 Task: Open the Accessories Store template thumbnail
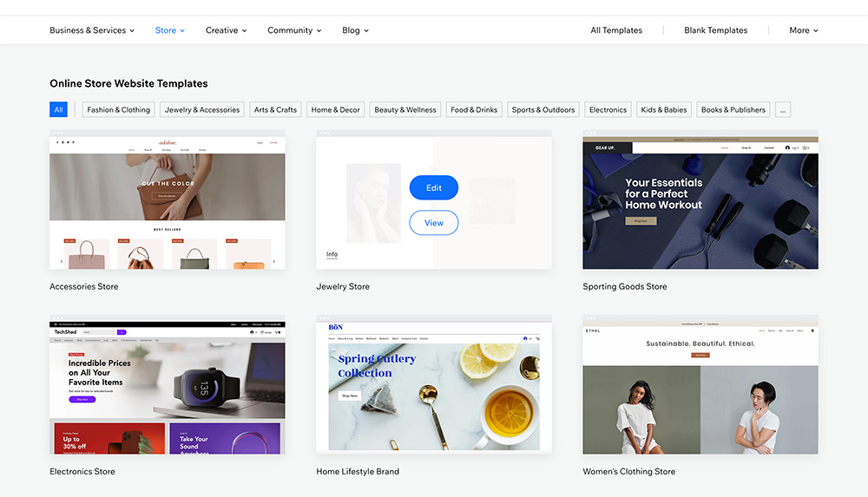click(167, 201)
